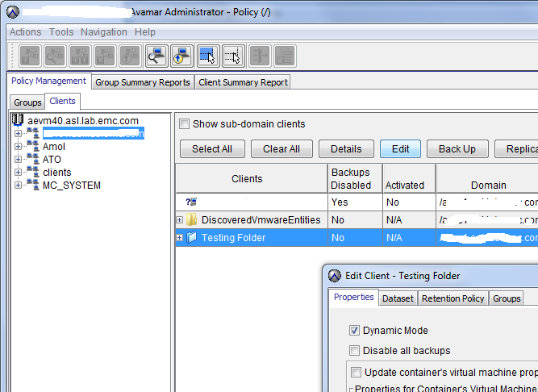
Task: Select the MC_SYSTEM domain label
Action: pyautogui.click(x=72, y=186)
